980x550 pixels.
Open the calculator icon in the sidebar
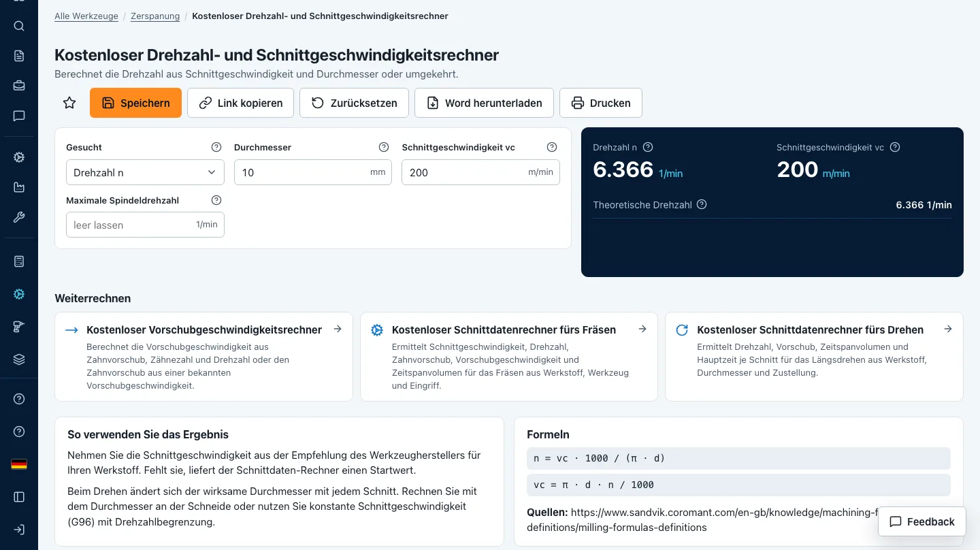click(19, 261)
